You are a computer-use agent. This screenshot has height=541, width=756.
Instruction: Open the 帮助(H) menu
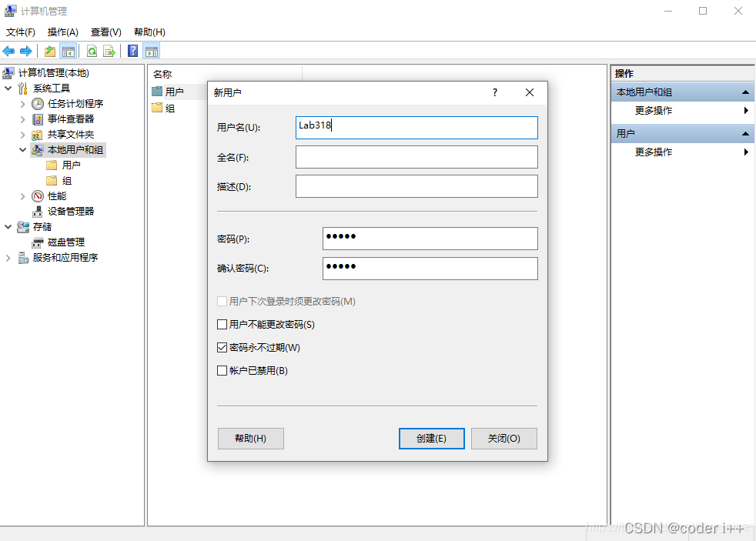[149, 32]
